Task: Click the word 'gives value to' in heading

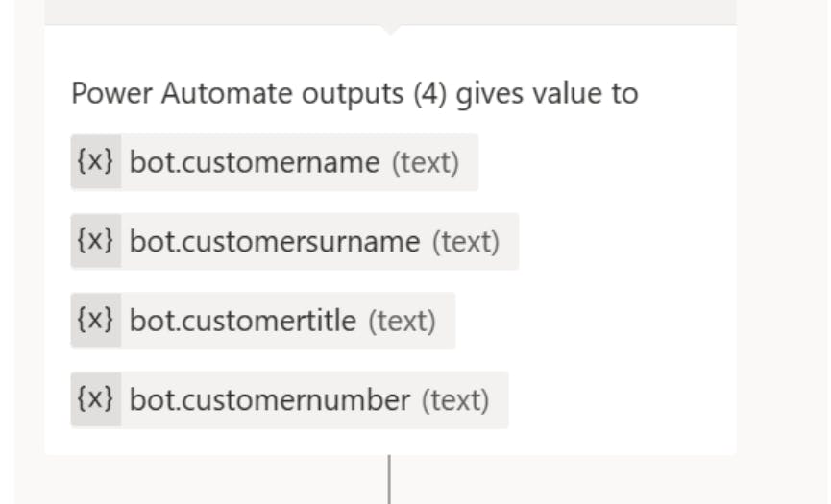Action: click(547, 94)
